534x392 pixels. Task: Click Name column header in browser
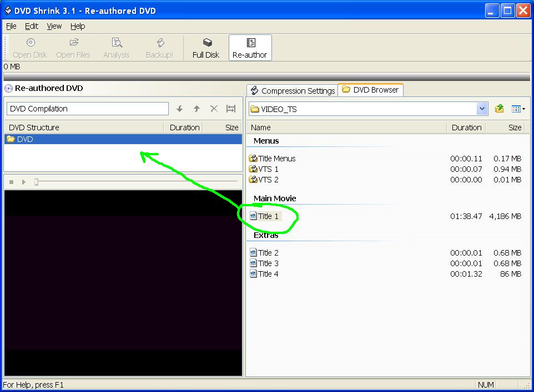pyautogui.click(x=346, y=128)
